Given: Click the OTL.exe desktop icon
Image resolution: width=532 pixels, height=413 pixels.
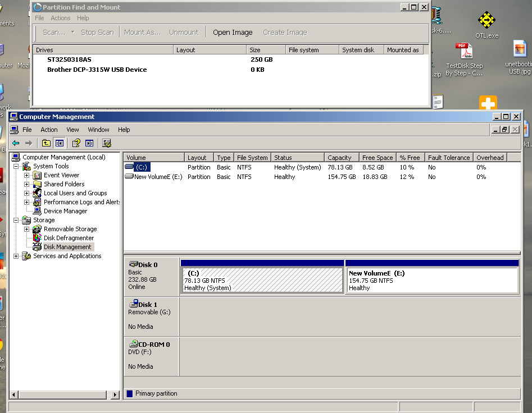Looking at the screenshot, I should pos(486,20).
